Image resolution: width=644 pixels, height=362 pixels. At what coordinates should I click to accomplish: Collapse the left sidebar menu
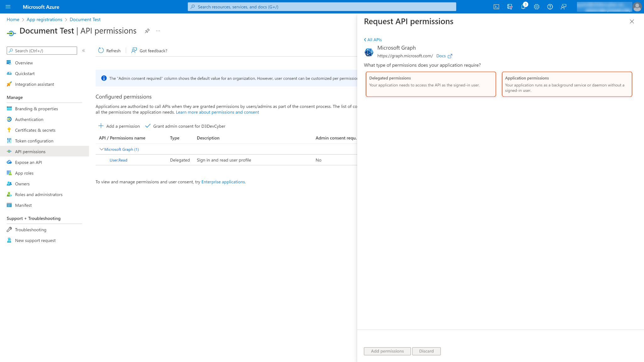coord(84,51)
